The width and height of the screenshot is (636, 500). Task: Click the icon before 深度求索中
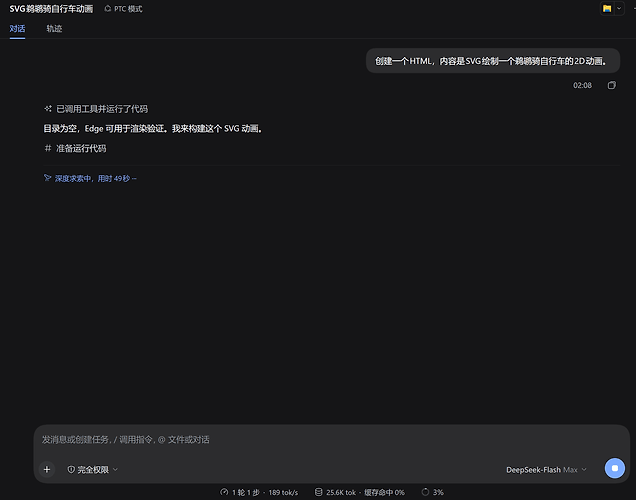click(x=47, y=178)
